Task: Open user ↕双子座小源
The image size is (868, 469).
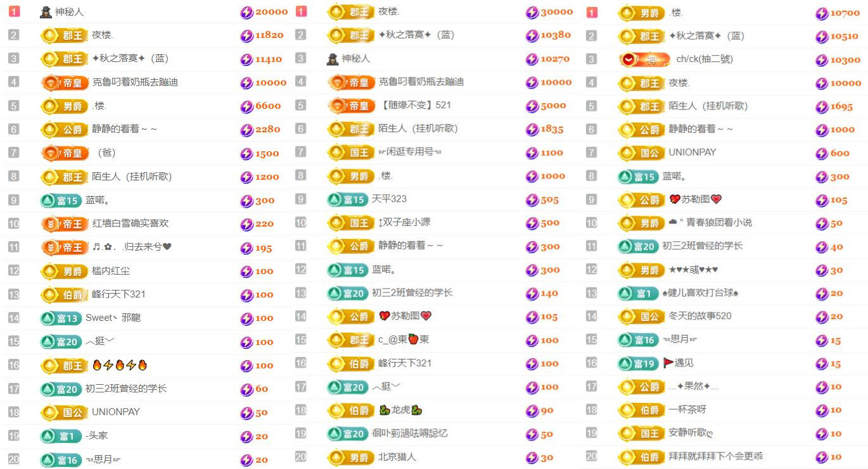Action: click(x=404, y=223)
